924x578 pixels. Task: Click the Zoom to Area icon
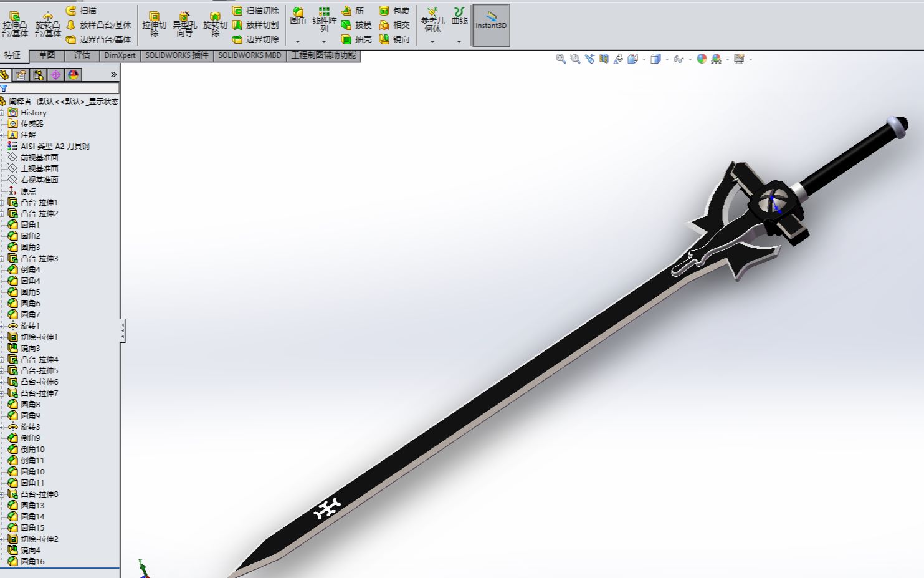pos(575,59)
